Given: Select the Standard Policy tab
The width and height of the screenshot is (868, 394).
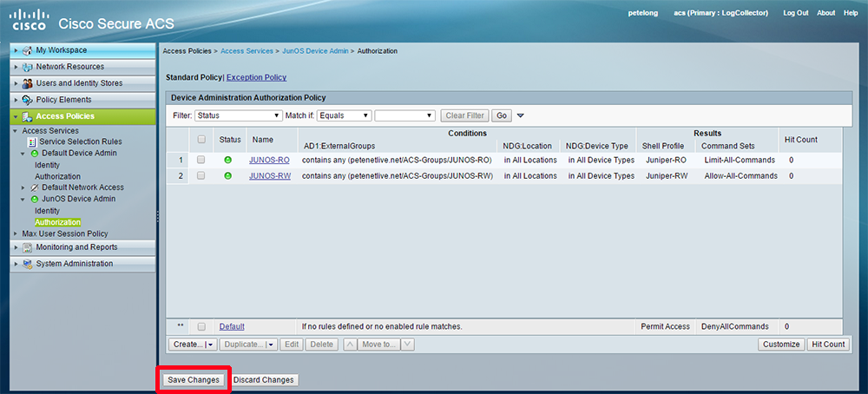Looking at the screenshot, I should pyautogui.click(x=194, y=77).
